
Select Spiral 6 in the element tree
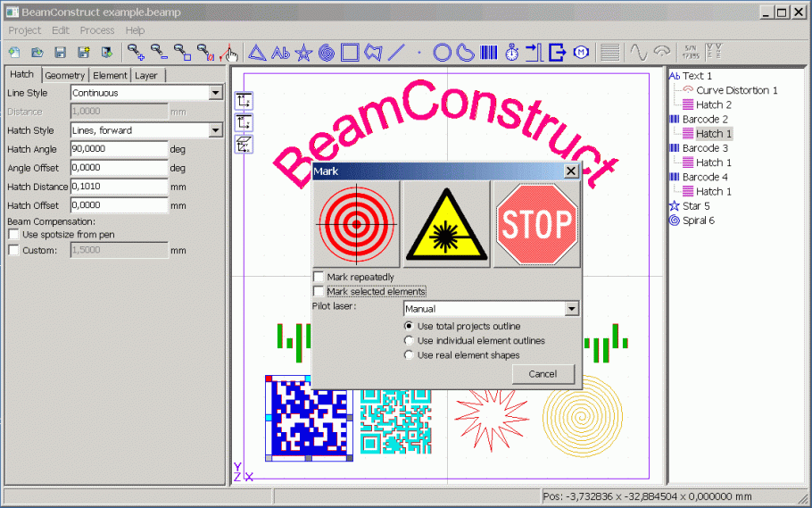click(x=698, y=221)
